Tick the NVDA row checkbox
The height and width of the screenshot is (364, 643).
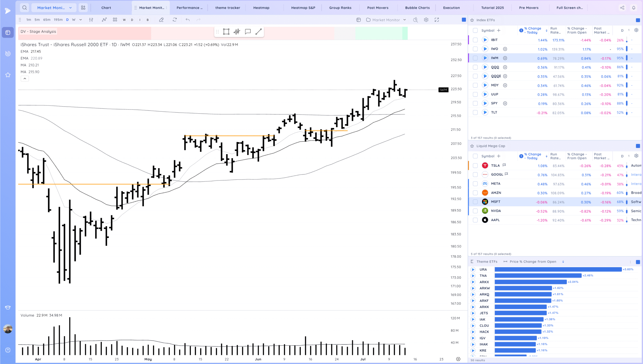pyautogui.click(x=475, y=211)
